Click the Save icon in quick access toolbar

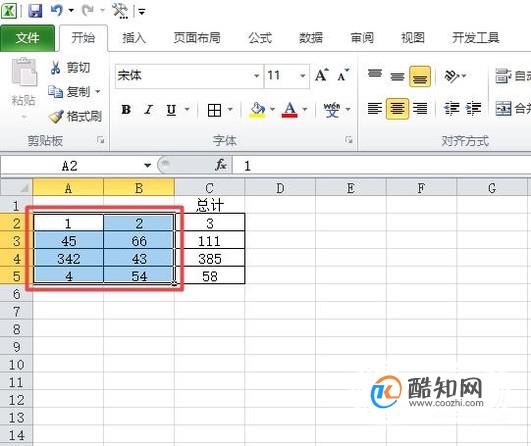point(35,11)
